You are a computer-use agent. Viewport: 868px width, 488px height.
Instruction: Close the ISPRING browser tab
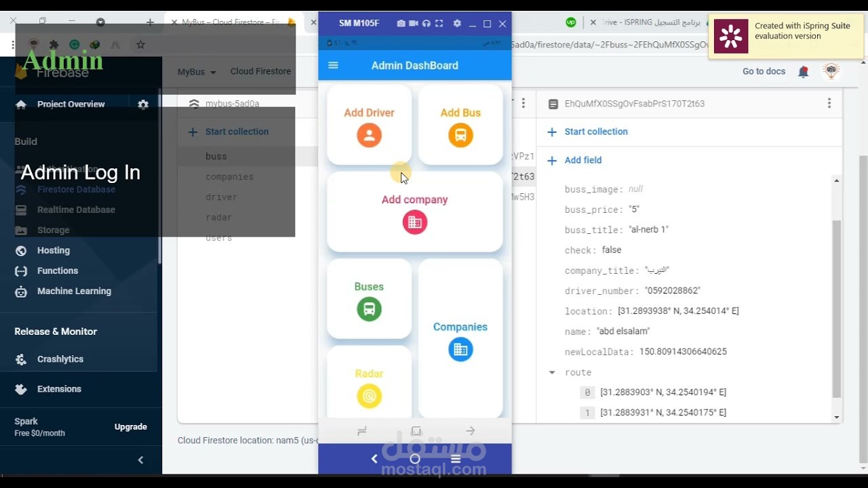[593, 22]
